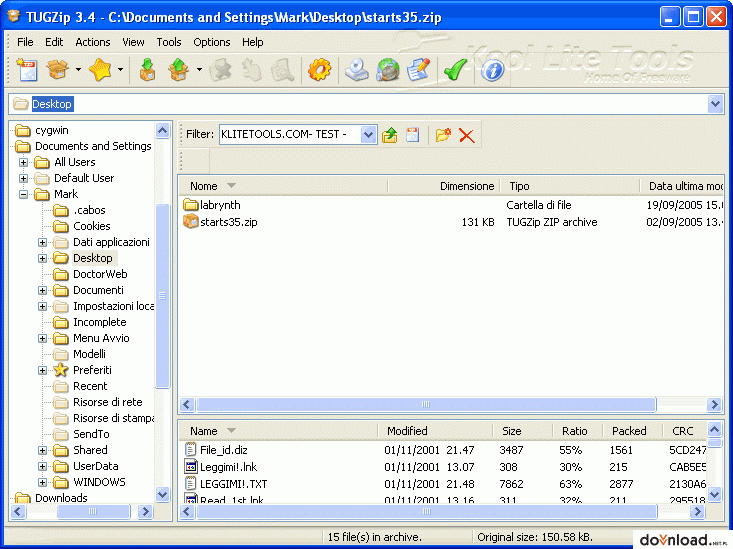
Task: Open the Actions menu
Action: click(93, 42)
